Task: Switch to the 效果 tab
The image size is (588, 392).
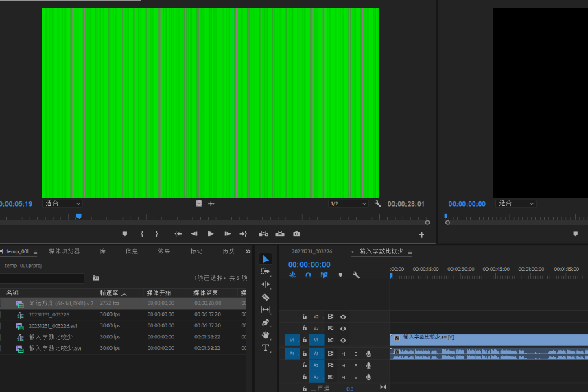Action: click(x=164, y=251)
